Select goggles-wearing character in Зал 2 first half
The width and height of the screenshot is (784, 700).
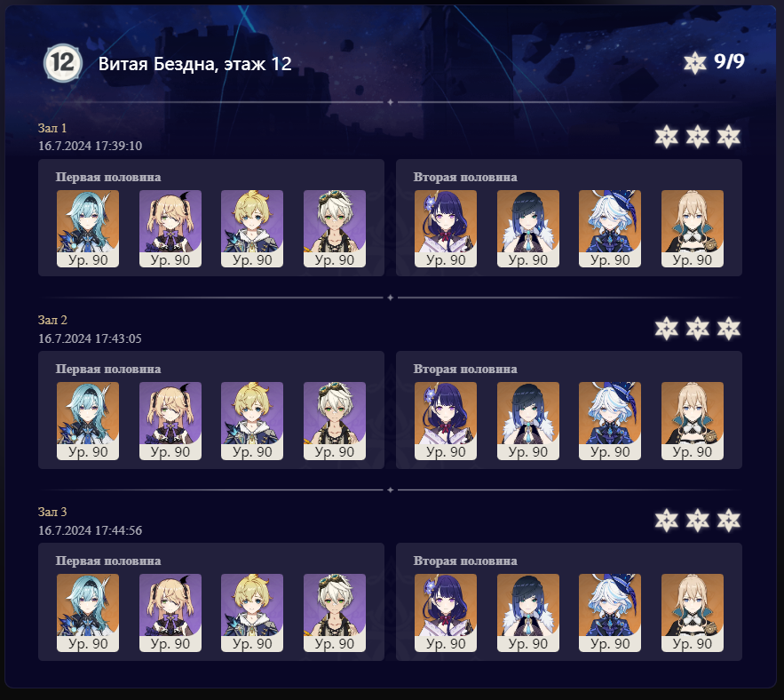pyautogui.click(x=335, y=421)
